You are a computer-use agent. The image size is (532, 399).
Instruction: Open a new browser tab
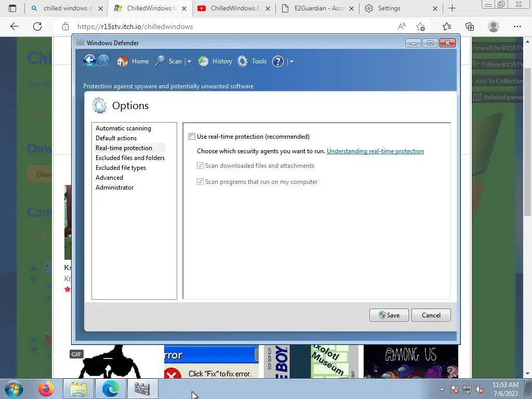(x=453, y=8)
